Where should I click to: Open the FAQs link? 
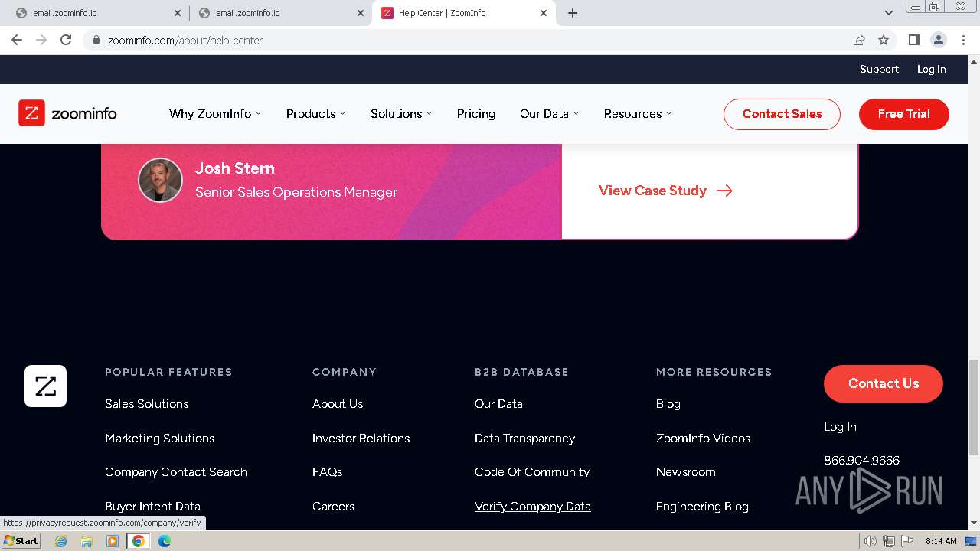pos(328,471)
